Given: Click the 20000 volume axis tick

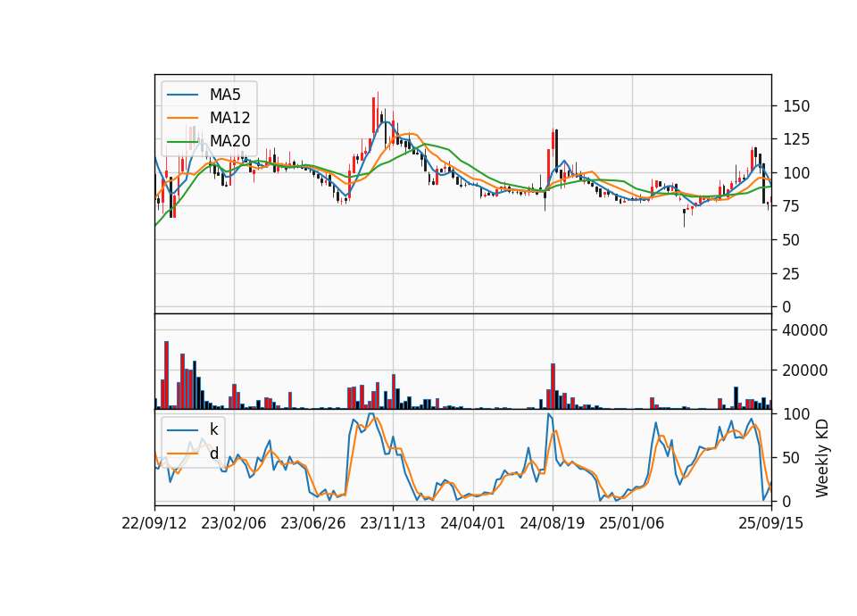Looking at the screenshot, I should pos(805,370).
